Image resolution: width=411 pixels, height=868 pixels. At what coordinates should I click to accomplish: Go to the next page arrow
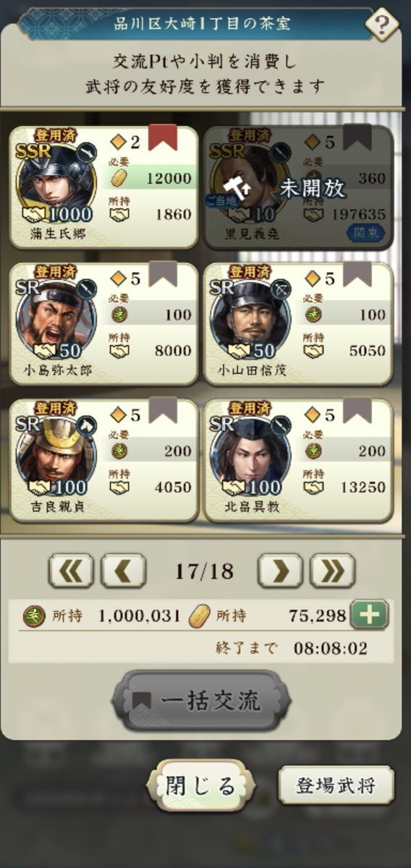pyautogui.click(x=280, y=571)
